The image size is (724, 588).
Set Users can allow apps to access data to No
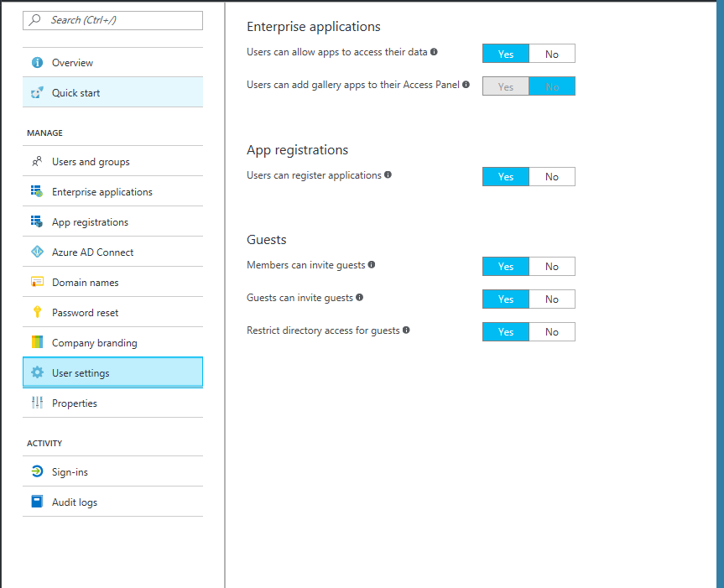[x=552, y=53]
